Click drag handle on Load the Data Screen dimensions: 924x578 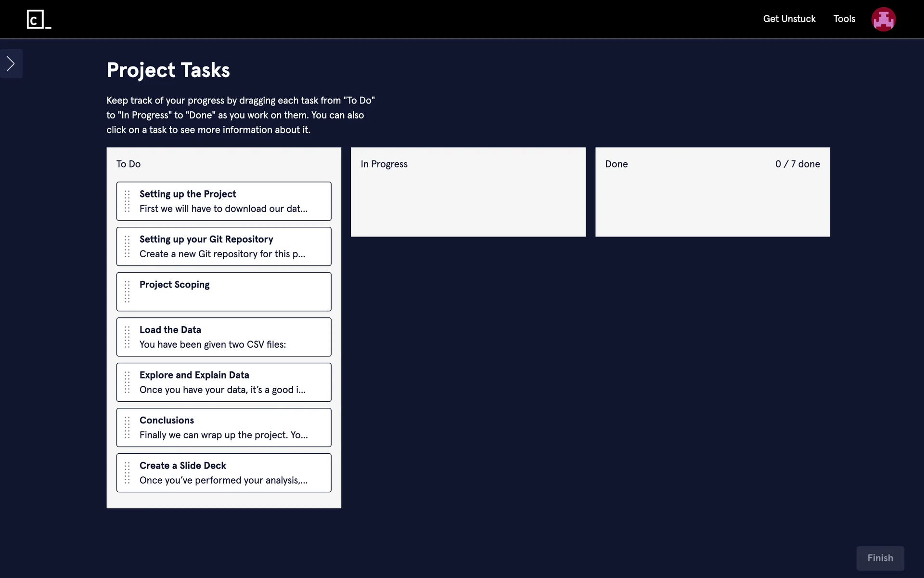pyautogui.click(x=127, y=337)
